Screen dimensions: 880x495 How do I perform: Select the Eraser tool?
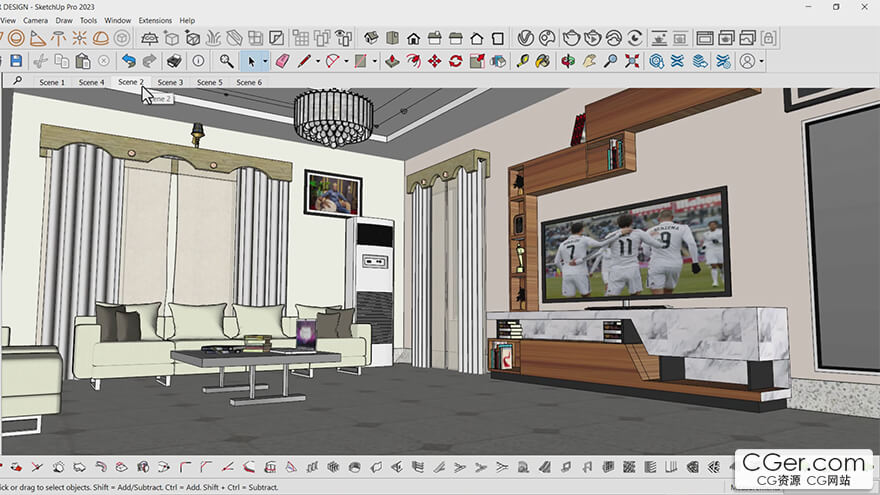coord(281,61)
